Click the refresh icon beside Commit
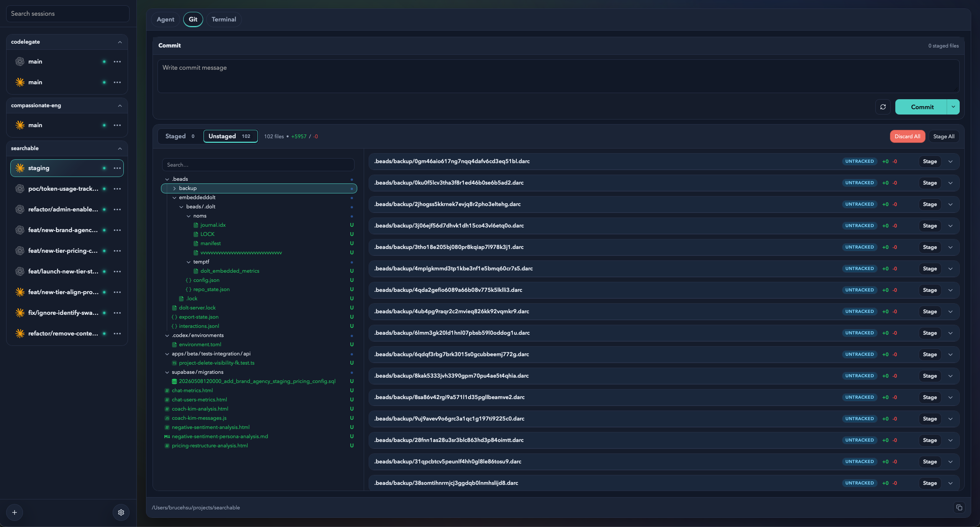Image resolution: width=980 pixels, height=527 pixels. coord(883,107)
